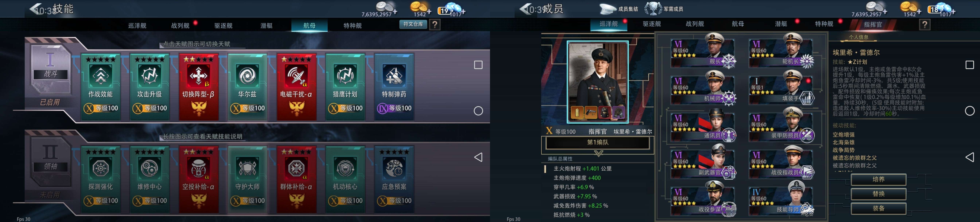This screenshot has width=980, height=222.
Task: Click the 培养 button
Action: coord(878,179)
